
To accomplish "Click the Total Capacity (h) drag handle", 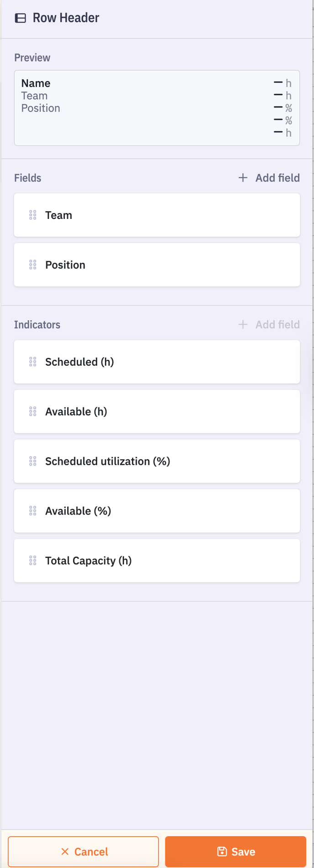I will [33, 561].
